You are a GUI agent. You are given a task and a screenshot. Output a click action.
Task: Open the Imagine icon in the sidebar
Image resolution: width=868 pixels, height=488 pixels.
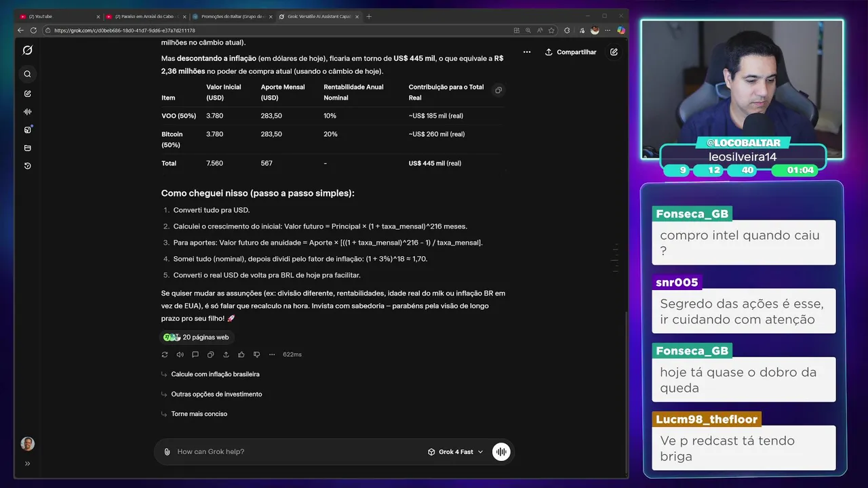[28, 129]
